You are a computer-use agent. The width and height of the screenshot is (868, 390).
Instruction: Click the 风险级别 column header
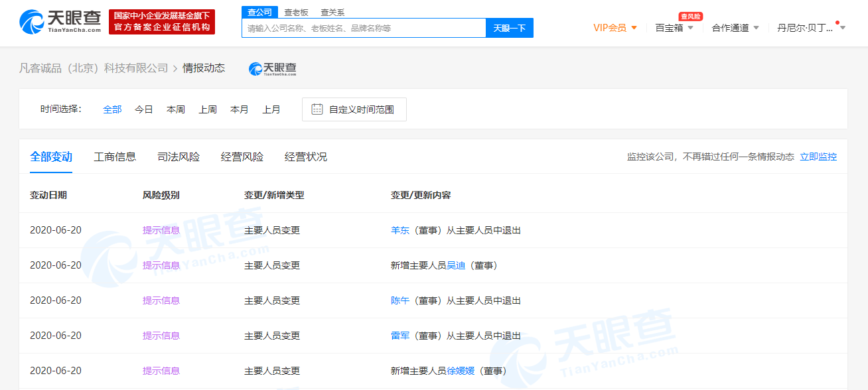161,195
